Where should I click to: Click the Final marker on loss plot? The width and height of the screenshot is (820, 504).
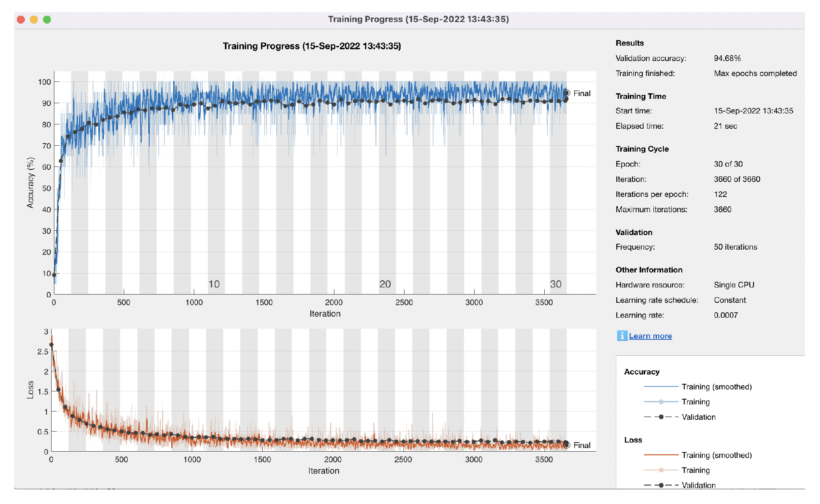click(567, 445)
